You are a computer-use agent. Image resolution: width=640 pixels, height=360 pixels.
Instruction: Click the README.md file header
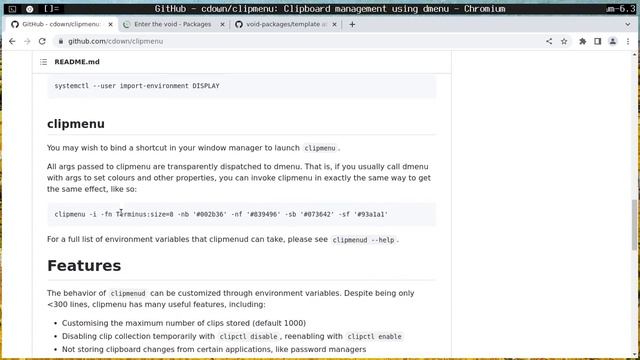(x=77, y=62)
